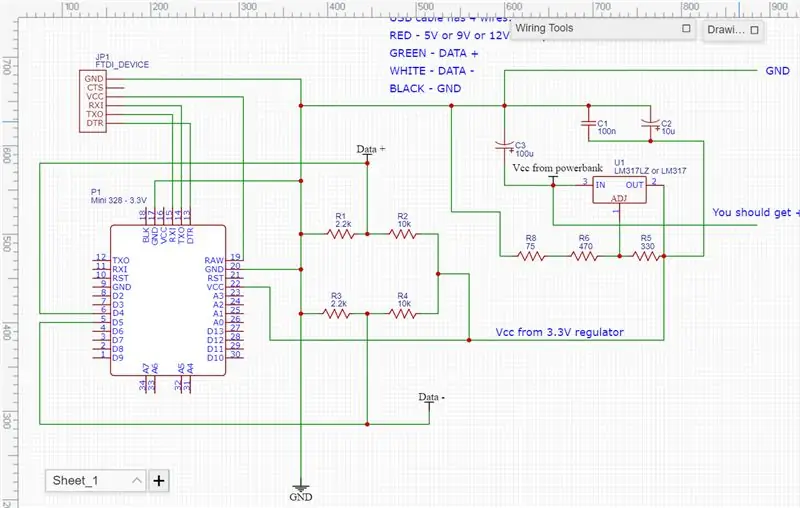The width and height of the screenshot is (800, 508).
Task: Add a new sheet with plus button
Action: pyautogui.click(x=159, y=480)
